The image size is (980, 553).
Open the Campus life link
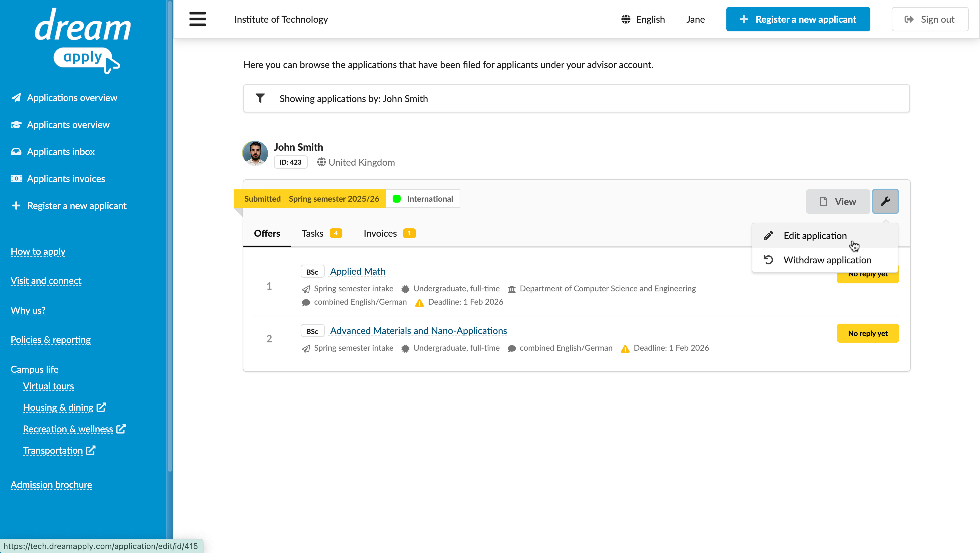point(35,369)
